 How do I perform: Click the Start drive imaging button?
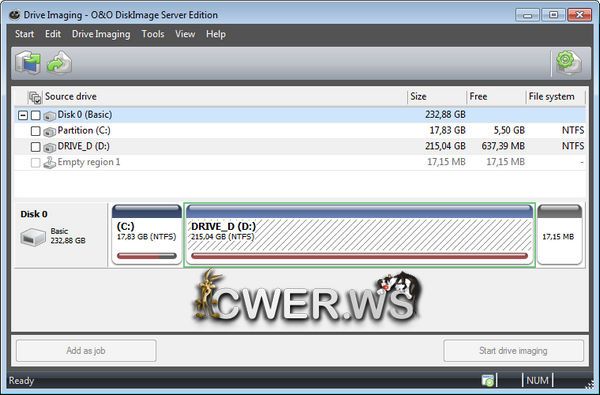click(x=514, y=350)
